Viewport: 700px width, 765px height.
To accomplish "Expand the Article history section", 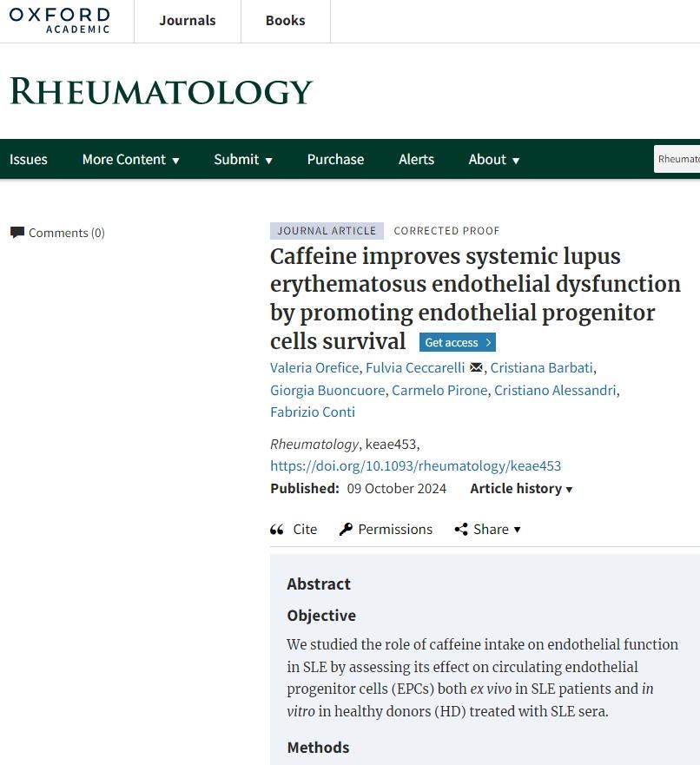I will pyautogui.click(x=521, y=488).
